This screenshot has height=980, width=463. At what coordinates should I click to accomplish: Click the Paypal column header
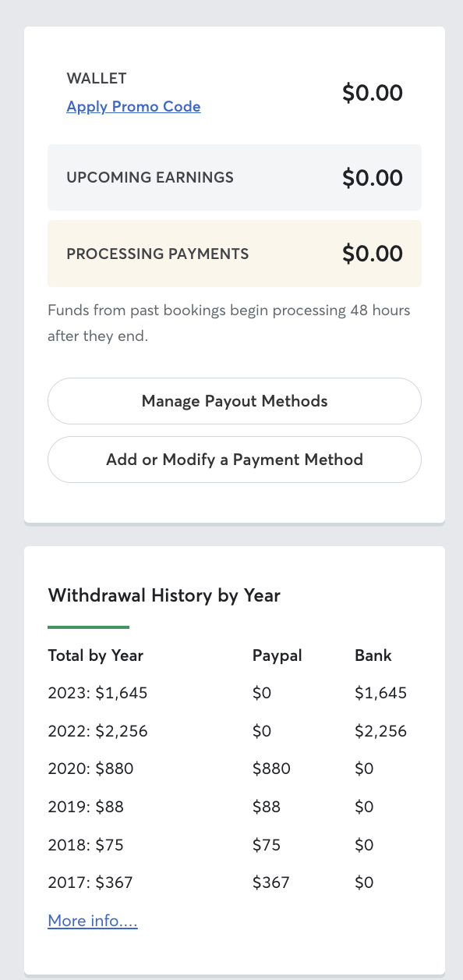pos(277,655)
